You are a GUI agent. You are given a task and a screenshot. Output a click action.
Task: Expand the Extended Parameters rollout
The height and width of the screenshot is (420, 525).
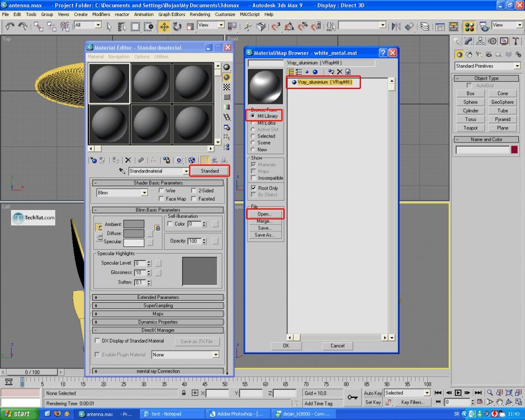pos(158,297)
